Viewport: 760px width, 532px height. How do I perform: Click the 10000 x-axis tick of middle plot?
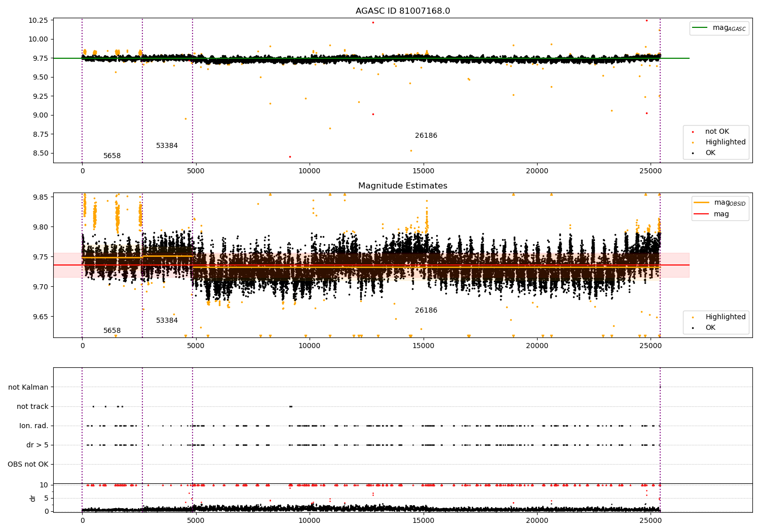click(x=309, y=346)
